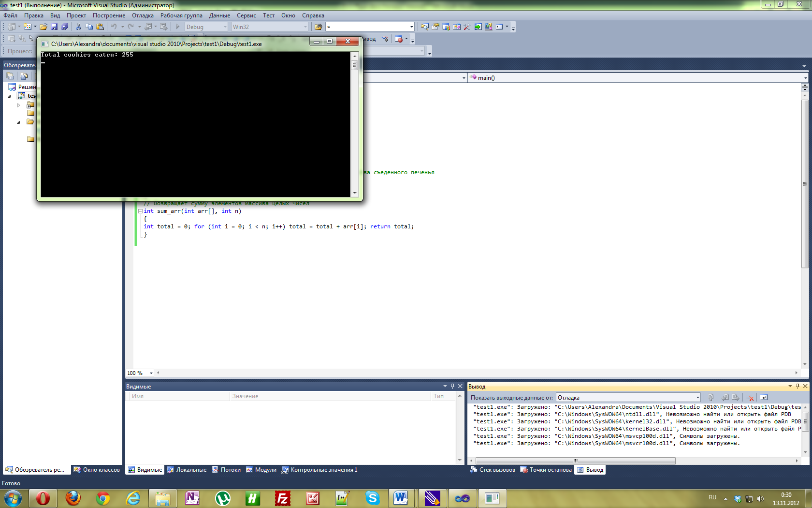Click Show All Files icon in Solution Explorer
The height and width of the screenshot is (508, 812).
click(24, 76)
